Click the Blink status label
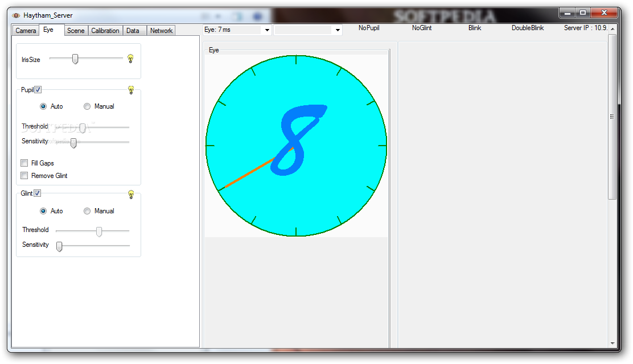This screenshot has height=364, width=633. [x=475, y=28]
